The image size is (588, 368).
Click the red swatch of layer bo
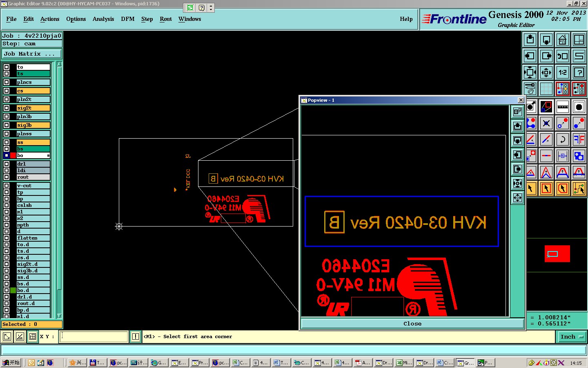tap(13, 155)
